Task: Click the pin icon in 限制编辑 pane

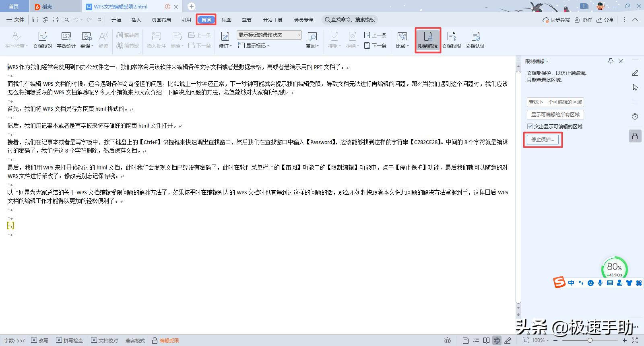Action: coord(611,61)
